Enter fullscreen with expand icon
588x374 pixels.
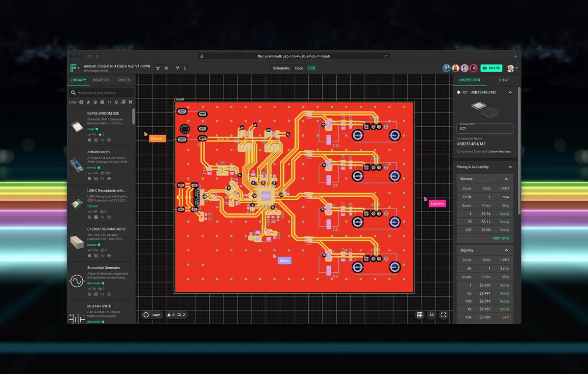click(443, 315)
